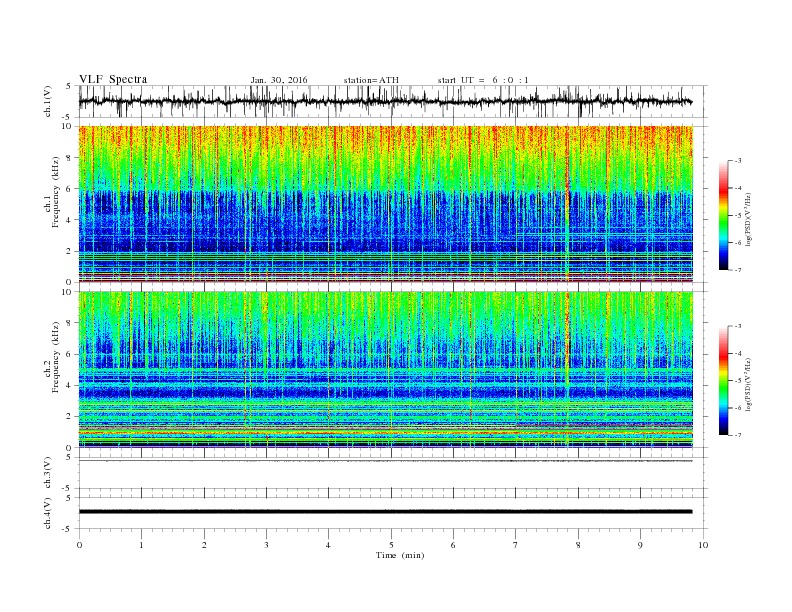Click the "log(PSD)(V²/Hz)" label of lower colorbar
This screenshot has width=792, height=612.
click(x=748, y=385)
